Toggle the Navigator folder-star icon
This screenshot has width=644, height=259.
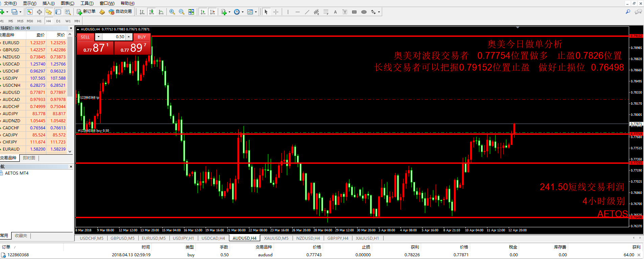[49, 12]
